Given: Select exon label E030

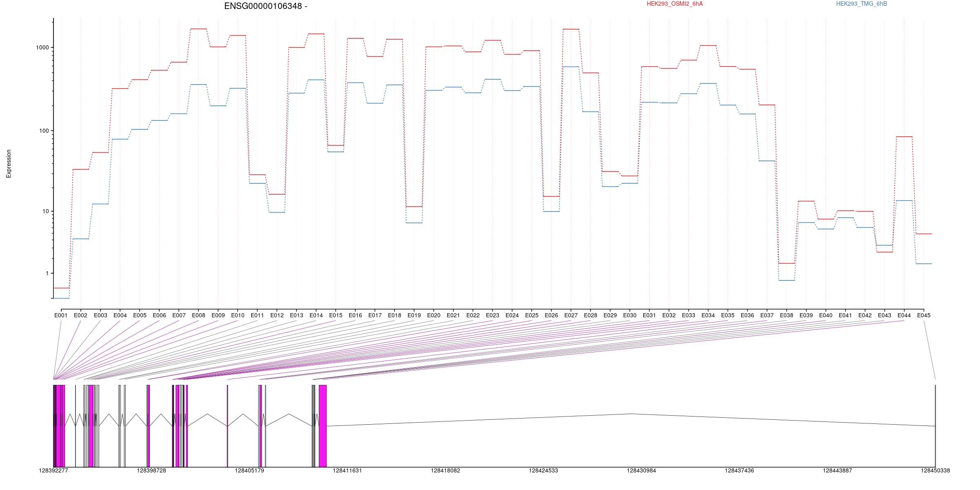Looking at the screenshot, I should pyautogui.click(x=630, y=315).
